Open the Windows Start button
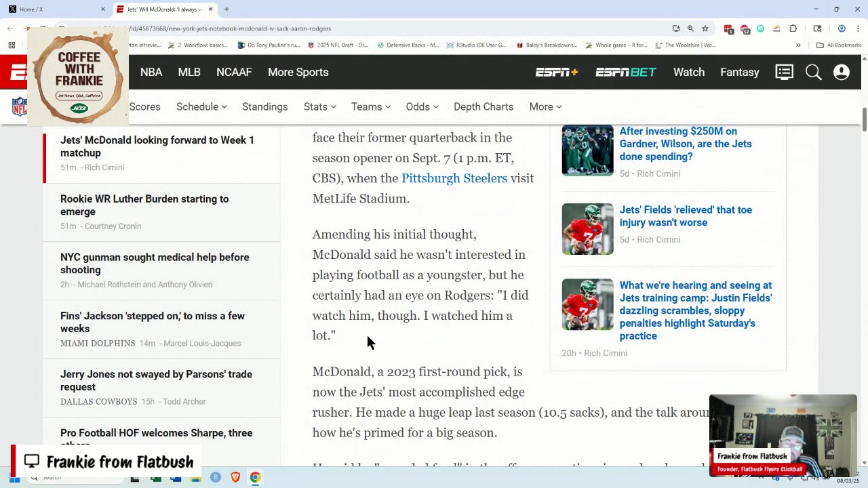The height and width of the screenshot is (488, 868). click(14, 479)
